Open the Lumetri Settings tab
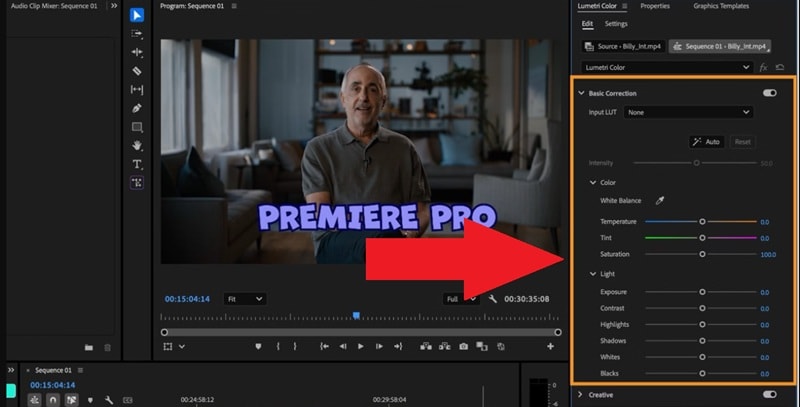The height and width of the screenshot is (407, 800). [616, 23]
